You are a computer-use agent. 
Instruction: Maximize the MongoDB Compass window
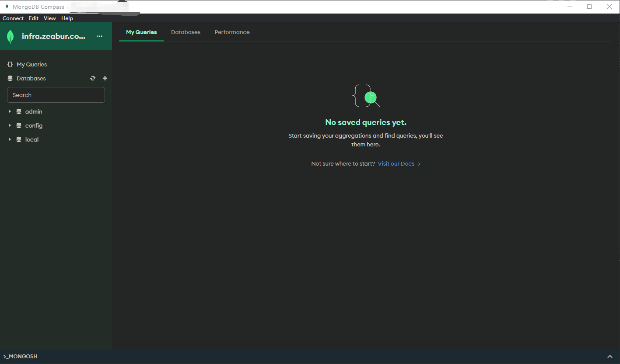589,7
